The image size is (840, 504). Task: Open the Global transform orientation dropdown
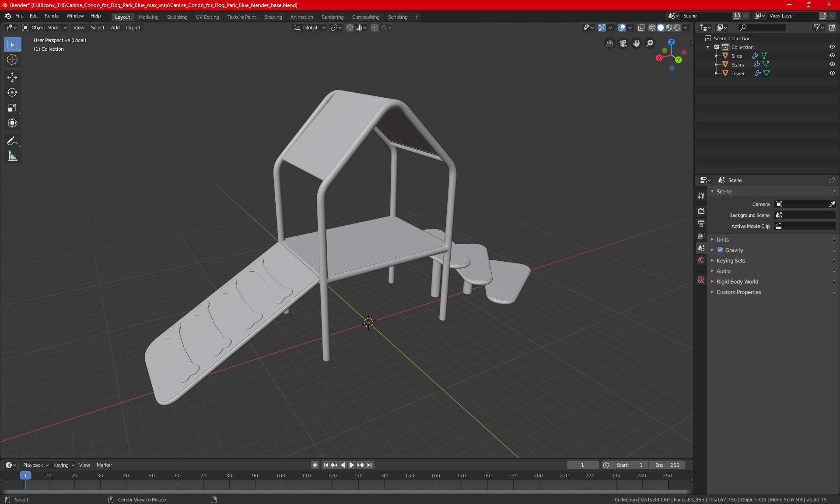pos(309,28)
